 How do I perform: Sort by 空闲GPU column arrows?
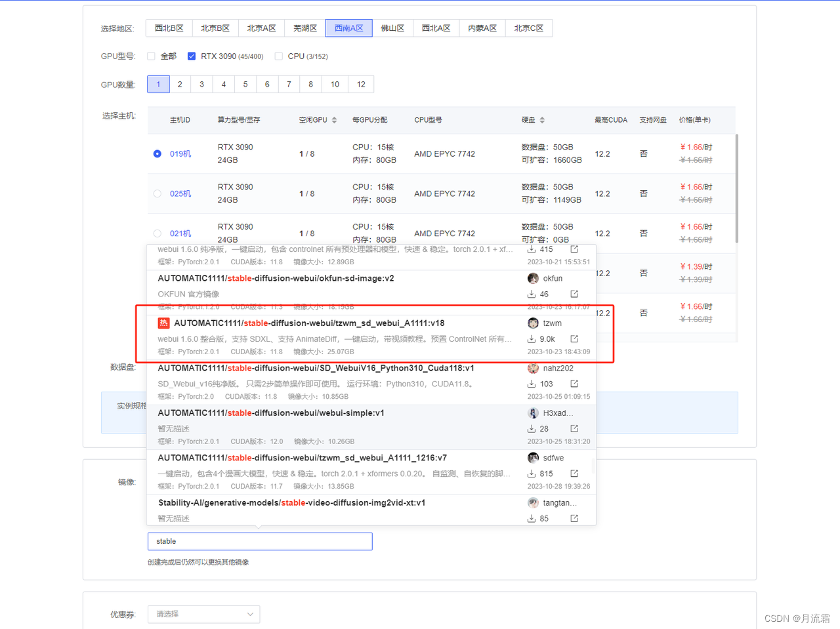(334, 120)
